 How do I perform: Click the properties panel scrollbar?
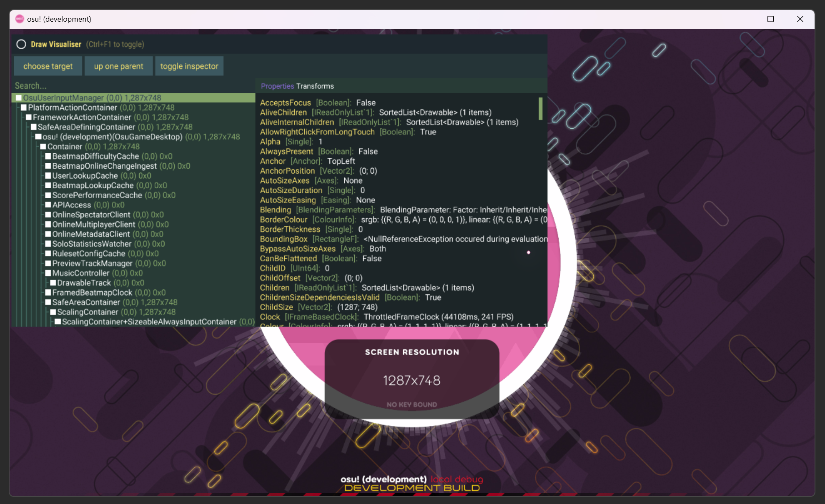(541, 109)
